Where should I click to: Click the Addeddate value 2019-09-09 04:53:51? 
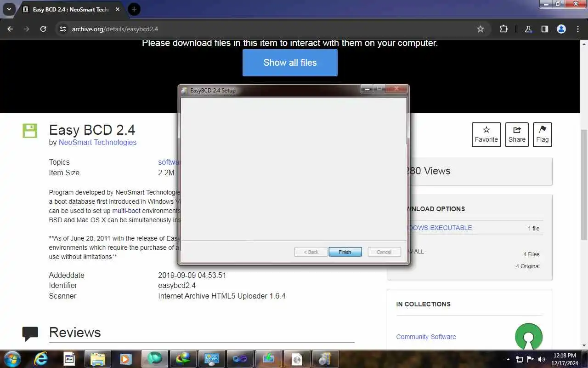192,275
